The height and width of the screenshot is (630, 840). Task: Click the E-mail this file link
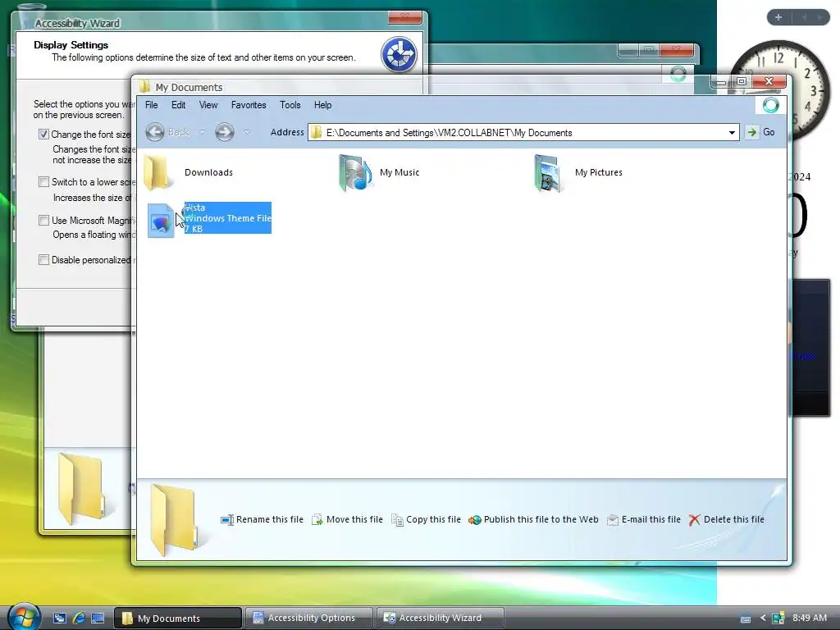pos(651,519)
